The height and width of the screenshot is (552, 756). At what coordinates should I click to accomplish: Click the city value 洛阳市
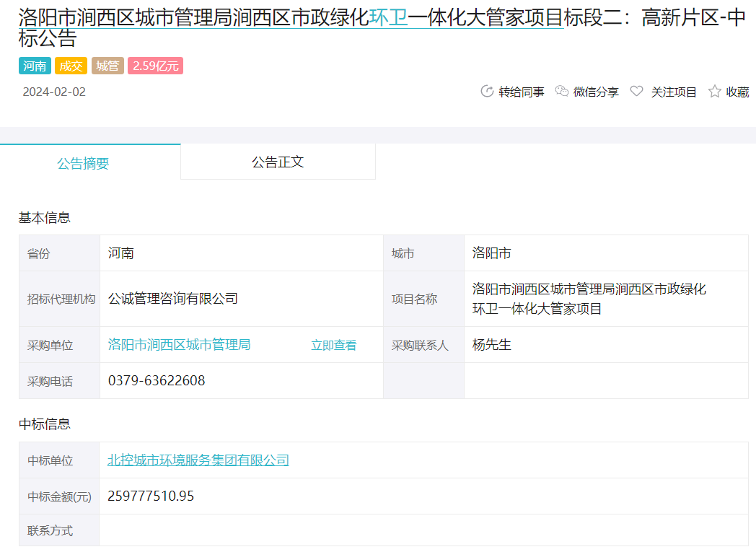492,253
